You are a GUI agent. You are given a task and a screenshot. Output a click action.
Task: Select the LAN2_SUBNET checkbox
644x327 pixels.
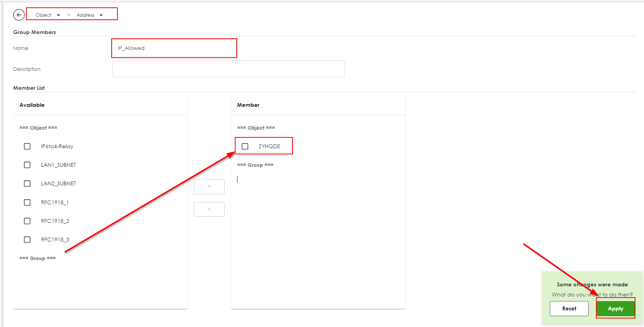pos(27,183)
